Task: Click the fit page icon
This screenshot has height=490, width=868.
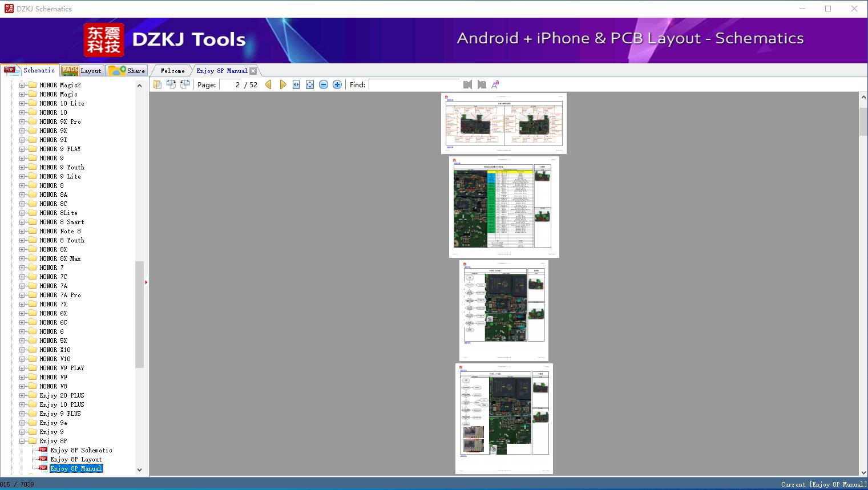Action: click(x=310, y=84)
